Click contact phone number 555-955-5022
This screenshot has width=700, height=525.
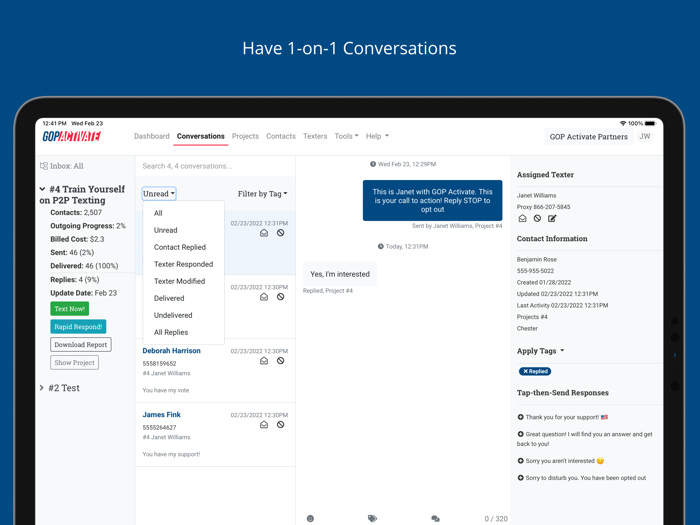(535, 271)
